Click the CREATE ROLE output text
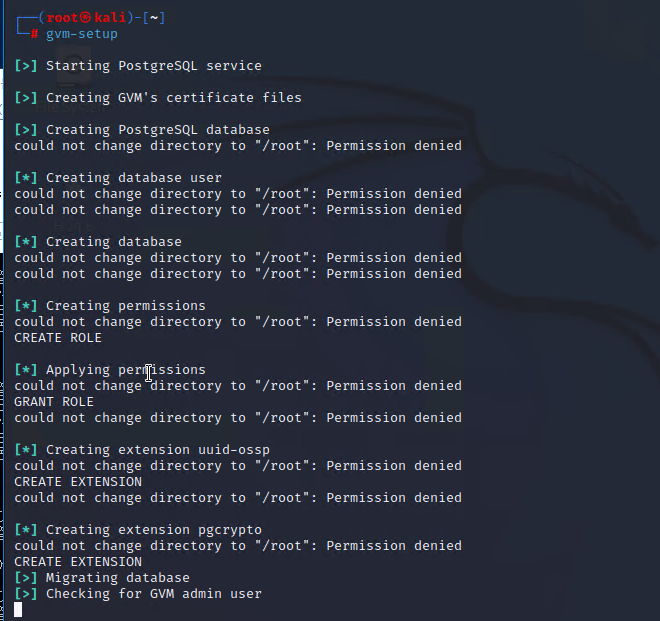Image resolution: width=660 pixels, height=621 pixels. coord(58,338)
